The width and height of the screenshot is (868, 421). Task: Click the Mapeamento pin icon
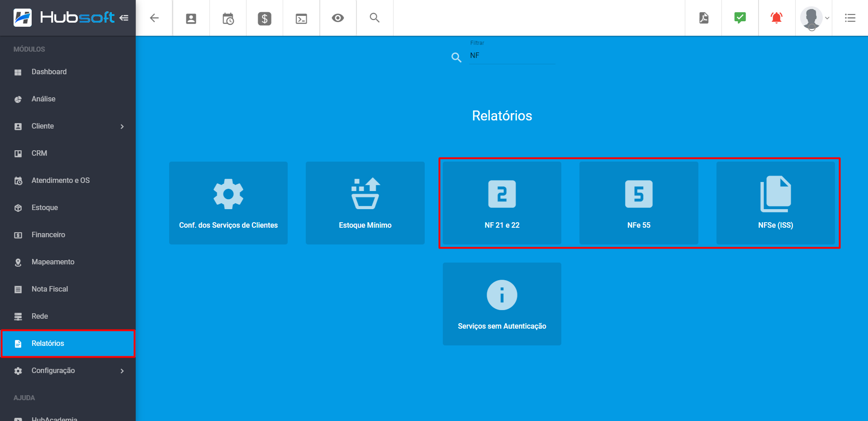pos(18,263)
